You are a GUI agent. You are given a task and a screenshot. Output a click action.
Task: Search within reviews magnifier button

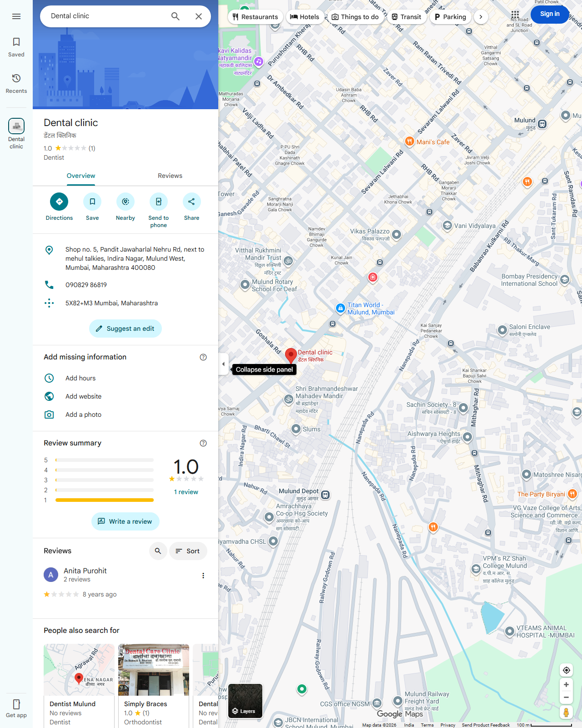(x=158, y=551)
